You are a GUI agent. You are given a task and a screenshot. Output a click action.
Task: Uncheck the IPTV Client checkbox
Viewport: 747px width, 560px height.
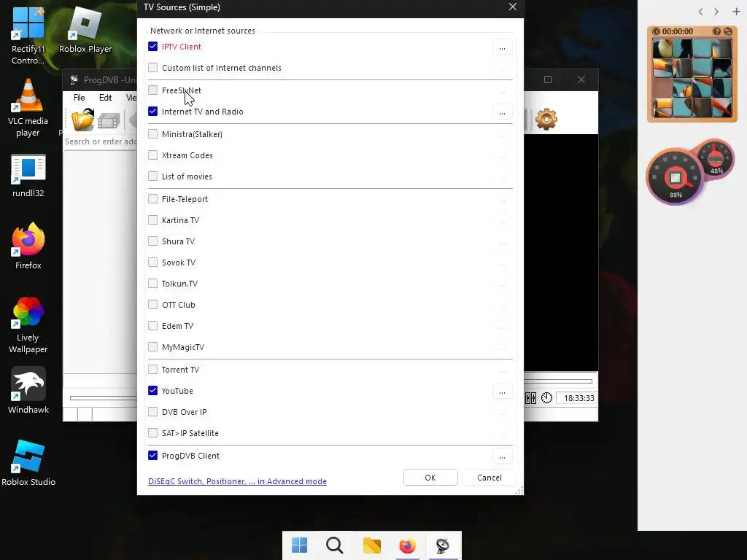pyautogui.click(x=153, y=46)
